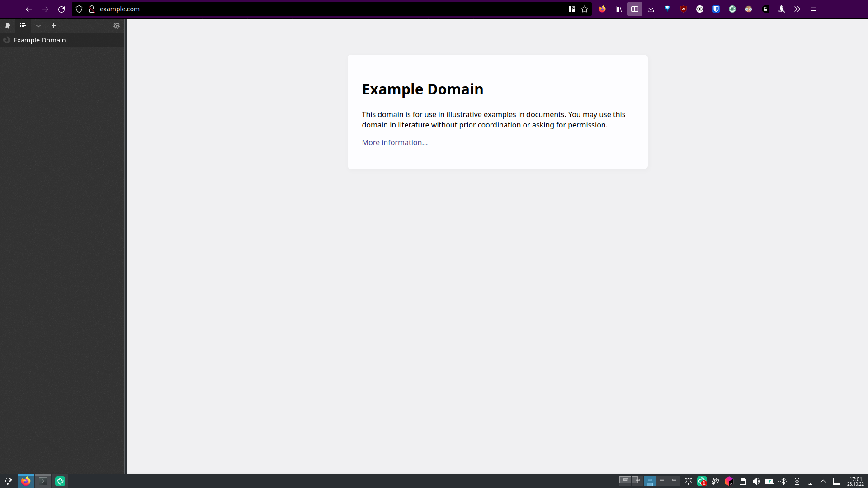Viewport: 868px width, 488px height.
Task: Expand more tools overflow chevron
Action: click(x=797, y=9)
